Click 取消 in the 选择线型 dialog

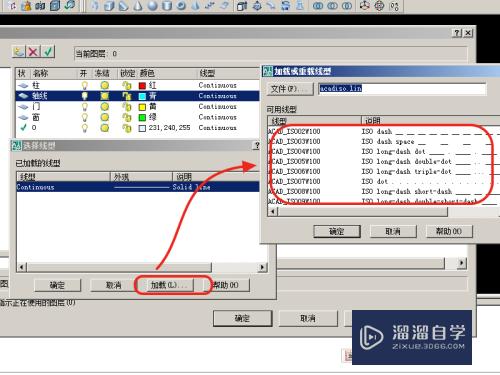tap(113, 285)
